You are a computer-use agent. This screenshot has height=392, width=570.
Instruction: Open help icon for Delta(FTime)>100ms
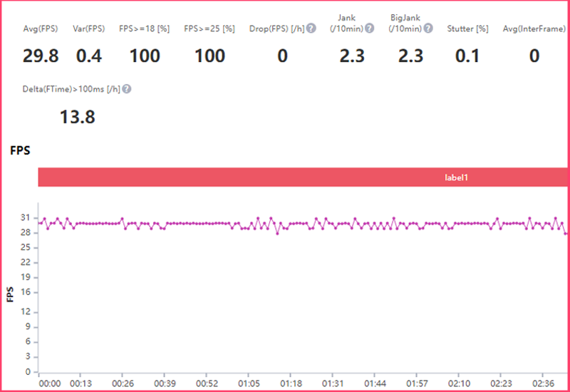[127, 89]
